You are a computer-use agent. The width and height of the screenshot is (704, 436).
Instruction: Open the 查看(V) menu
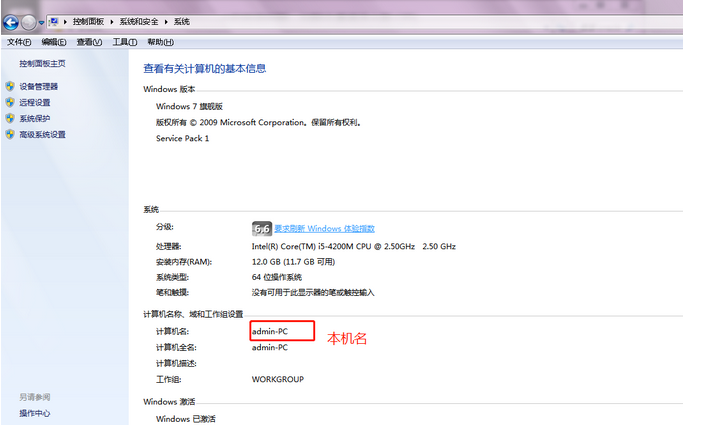89,42
